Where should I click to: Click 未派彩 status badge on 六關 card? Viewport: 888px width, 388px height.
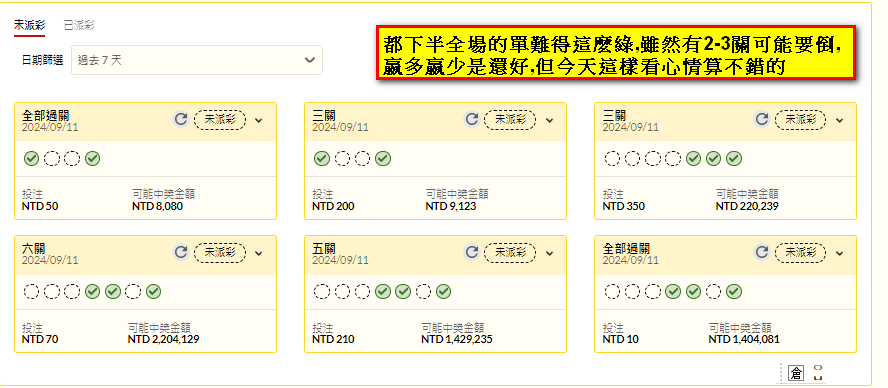(220, 253)
